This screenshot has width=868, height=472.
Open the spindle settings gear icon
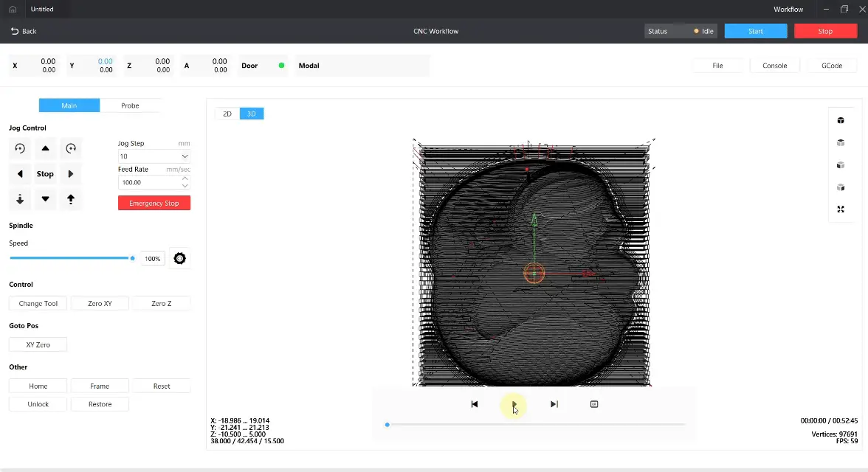coord(179,258)
